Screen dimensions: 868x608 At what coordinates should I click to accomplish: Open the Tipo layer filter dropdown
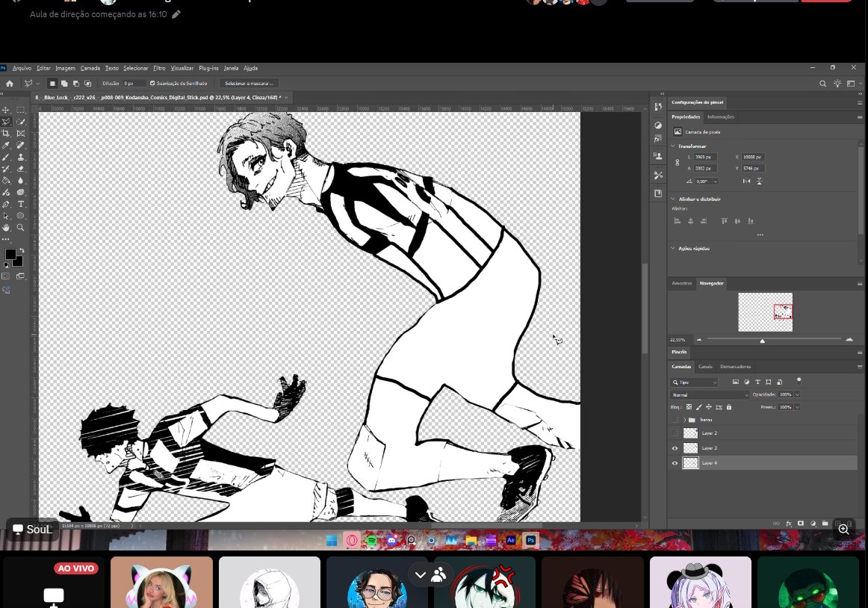coord(695,382)
